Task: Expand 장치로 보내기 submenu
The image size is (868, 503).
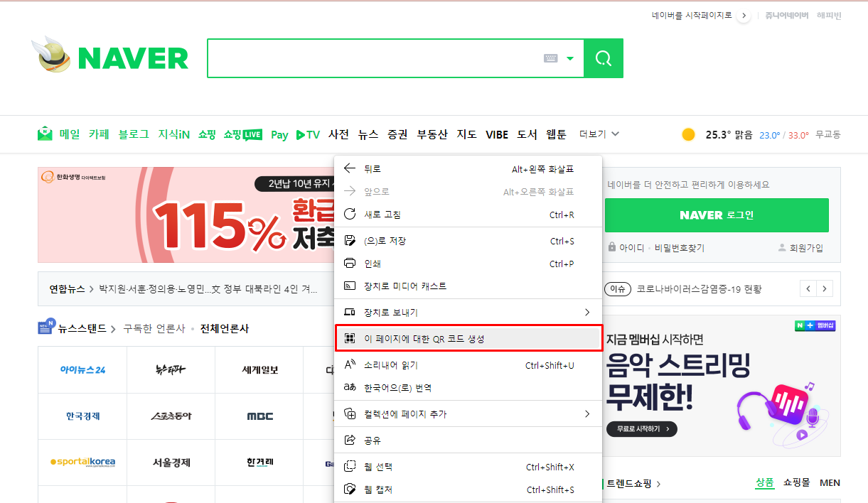Action: coord(468,313)
